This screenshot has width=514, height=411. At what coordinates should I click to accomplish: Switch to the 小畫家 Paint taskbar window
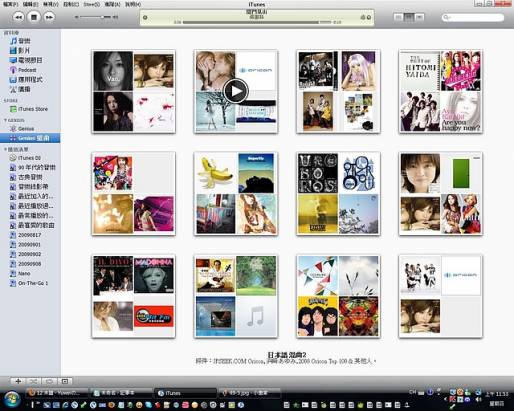[x=249, y=393]
